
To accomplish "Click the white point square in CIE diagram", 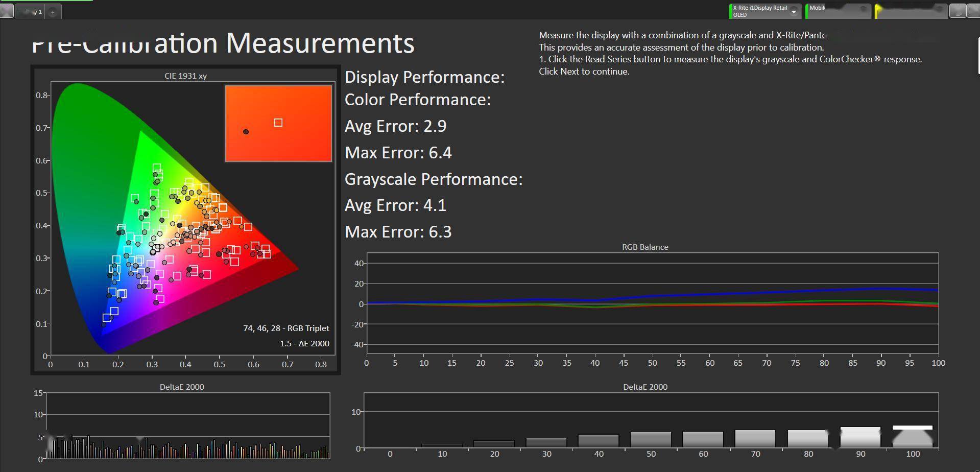I will [157, 247].
